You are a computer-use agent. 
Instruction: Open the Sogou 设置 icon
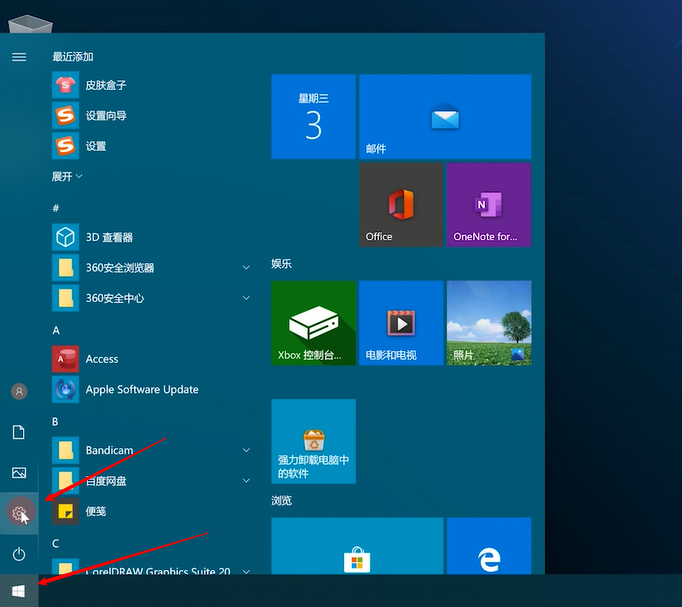click(65, 146)
